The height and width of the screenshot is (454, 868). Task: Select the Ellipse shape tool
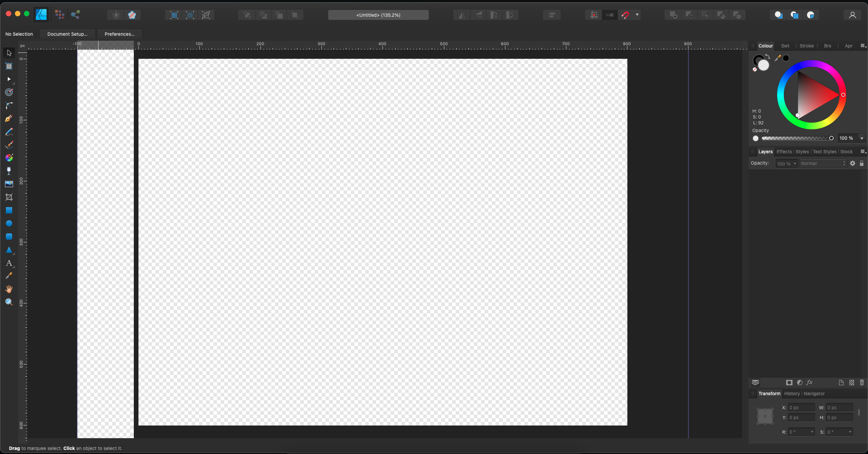pyautogui.click(x=9, y=223)
